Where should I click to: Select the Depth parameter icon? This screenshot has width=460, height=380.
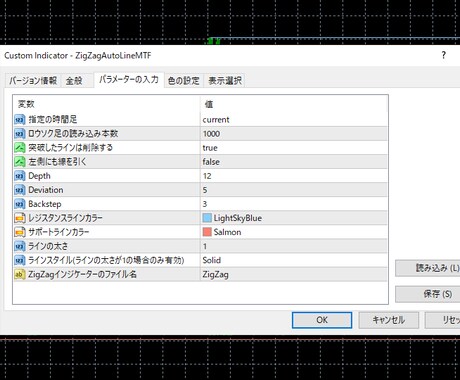tap(20, 176)
